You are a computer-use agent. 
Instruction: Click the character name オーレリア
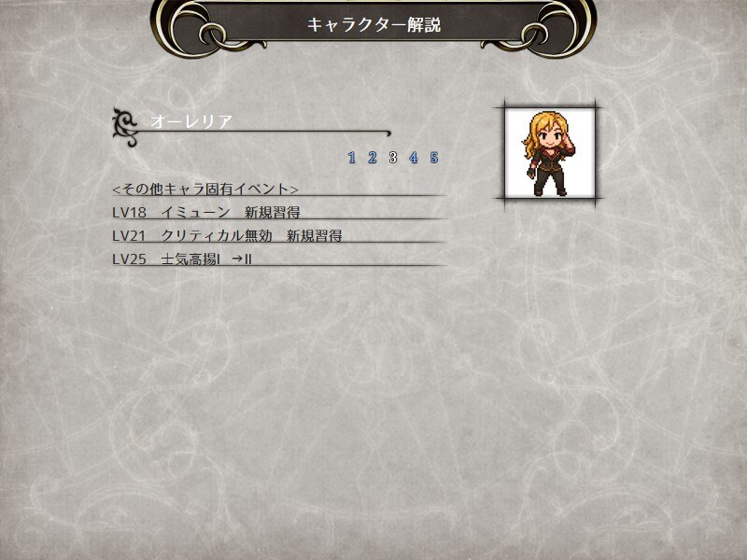[191, 122]
